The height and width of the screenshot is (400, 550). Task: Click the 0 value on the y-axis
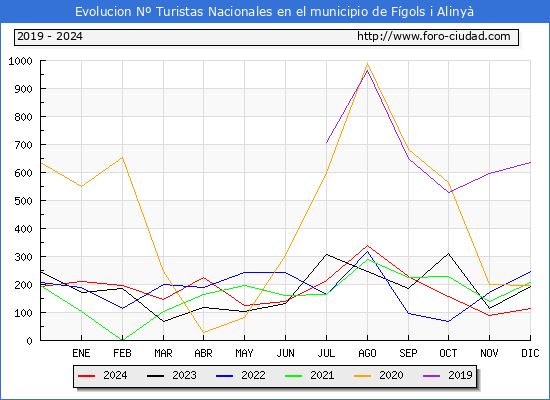coord(29,341)
